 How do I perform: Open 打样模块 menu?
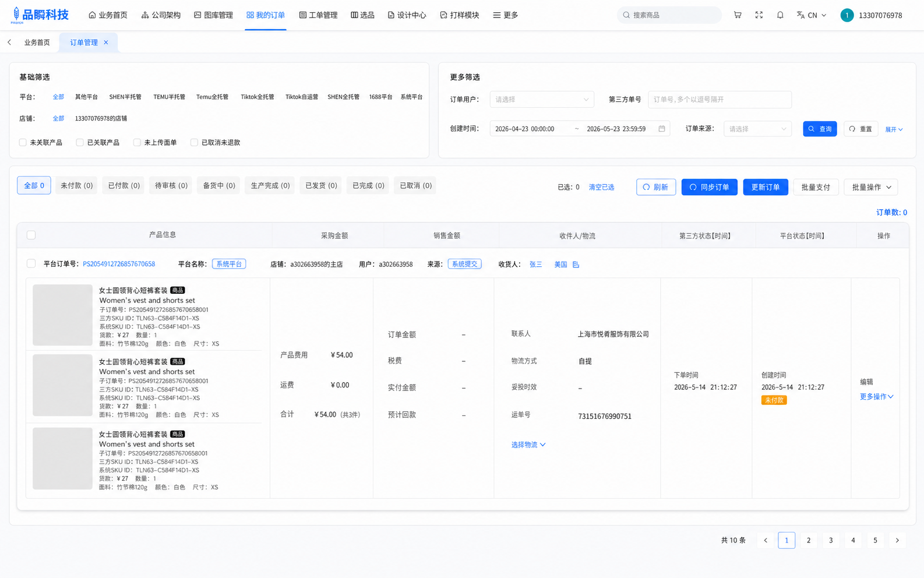coord(460,15)
